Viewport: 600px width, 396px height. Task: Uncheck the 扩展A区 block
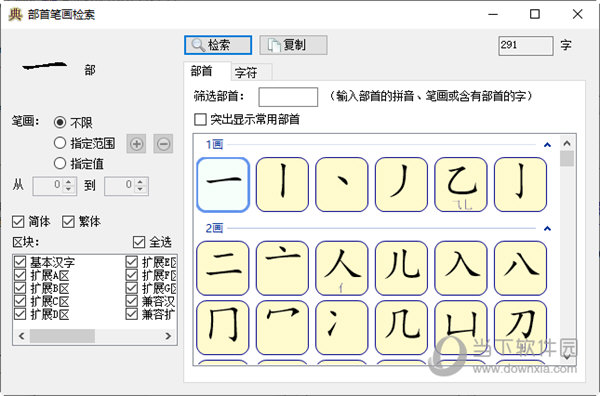(x=20, y=275)
